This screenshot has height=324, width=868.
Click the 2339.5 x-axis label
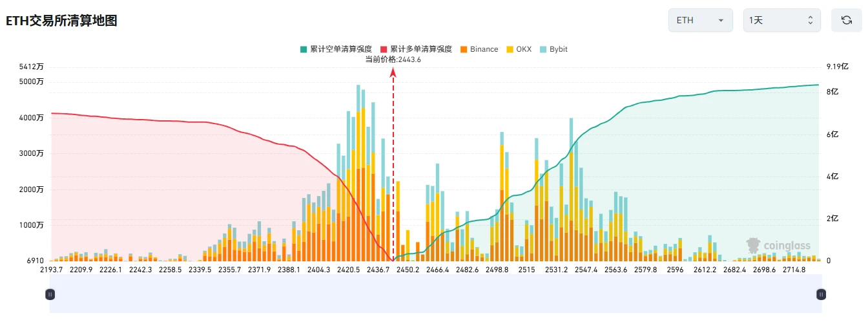click(200, 270)
